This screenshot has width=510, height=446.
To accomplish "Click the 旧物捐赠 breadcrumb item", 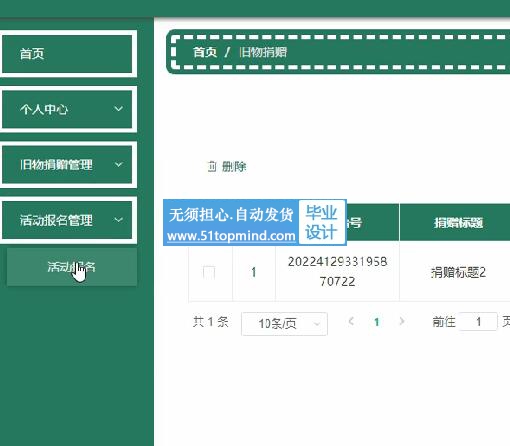I will pos(263,52).
